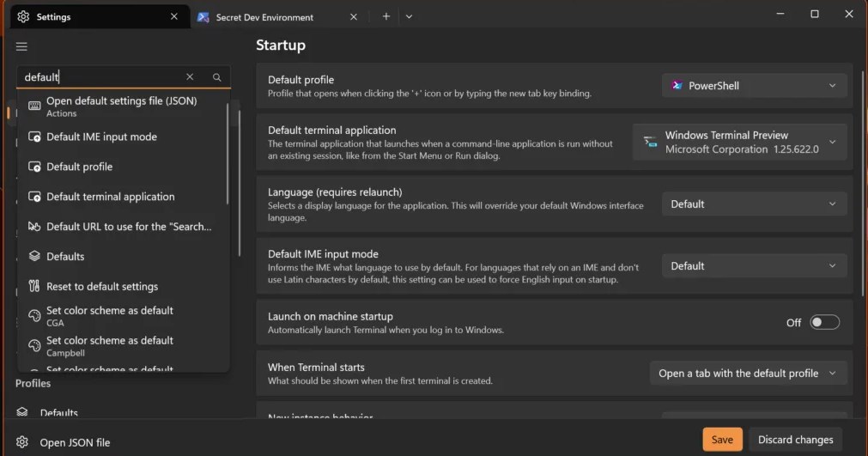Select Defaults search result
The width and height of the screenshot is (868, 456).
(122, 256)
